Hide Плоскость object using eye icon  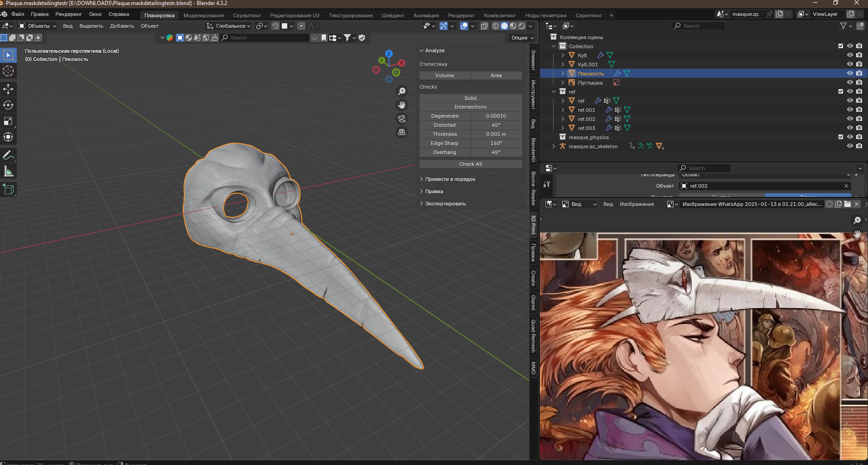tap(850, 73)
